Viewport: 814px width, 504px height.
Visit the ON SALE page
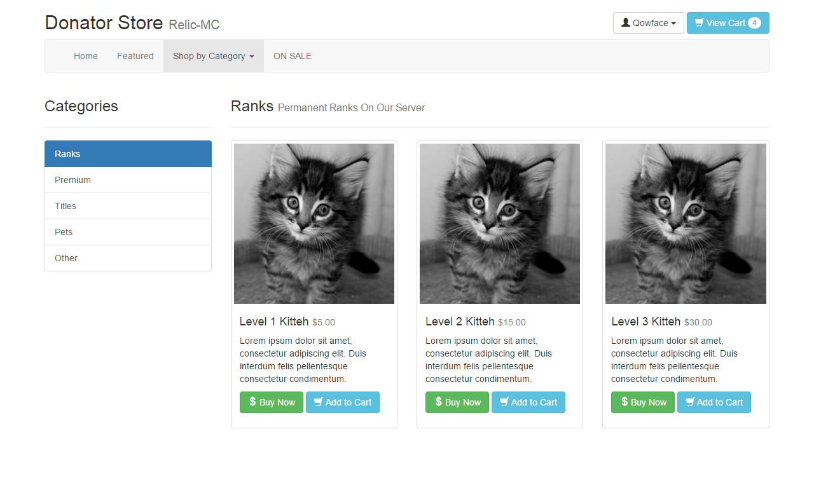pos(293,56)
